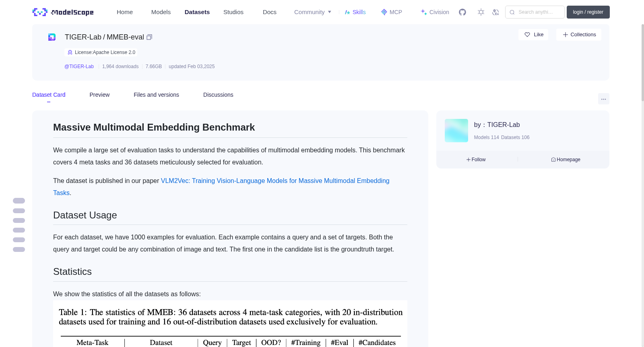This screenshot has width=644, height=347.
Task: Open the Civision navigation link
Action: [435, 12]
